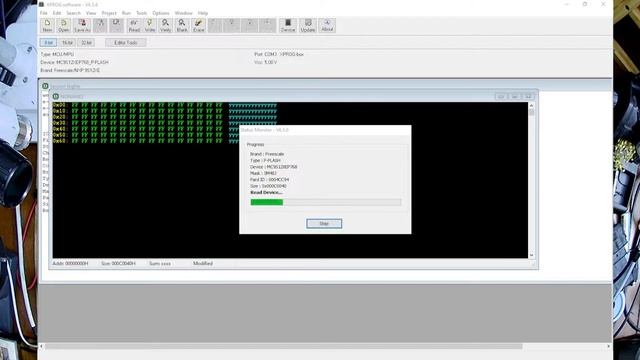The image size is (640, 360).
Task: Open the Window menu
Action: pos(183,13)
